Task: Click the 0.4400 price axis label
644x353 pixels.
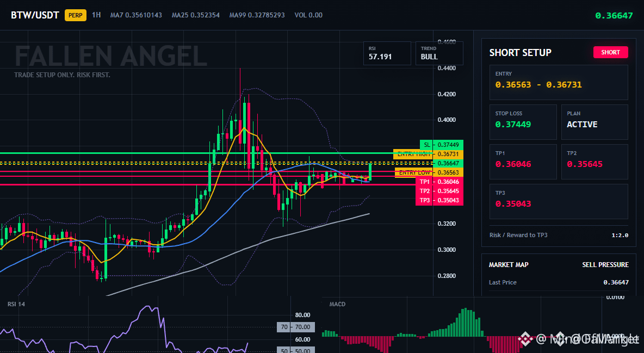Action: click(x=447, y=68)
